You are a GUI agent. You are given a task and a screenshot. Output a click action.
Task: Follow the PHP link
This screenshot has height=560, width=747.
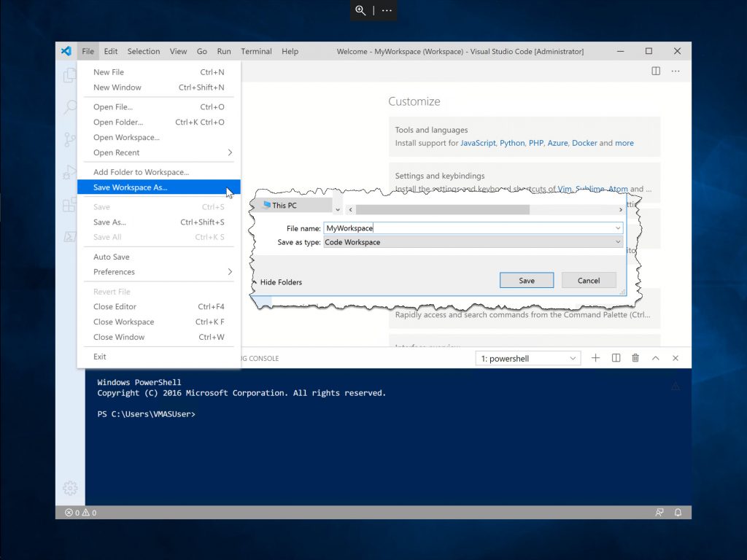coord(536,143)
